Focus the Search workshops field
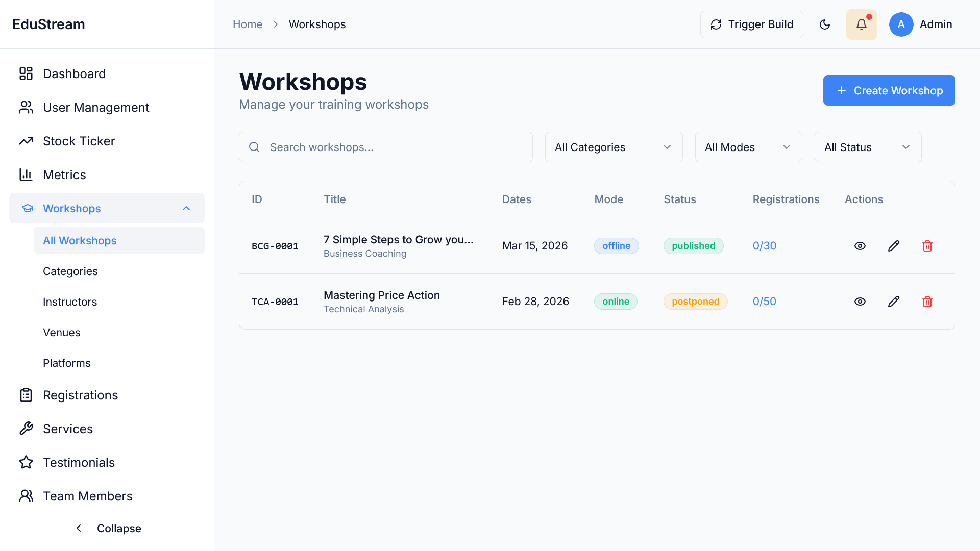Screen dimensions: 980x551 click(386, 147)
